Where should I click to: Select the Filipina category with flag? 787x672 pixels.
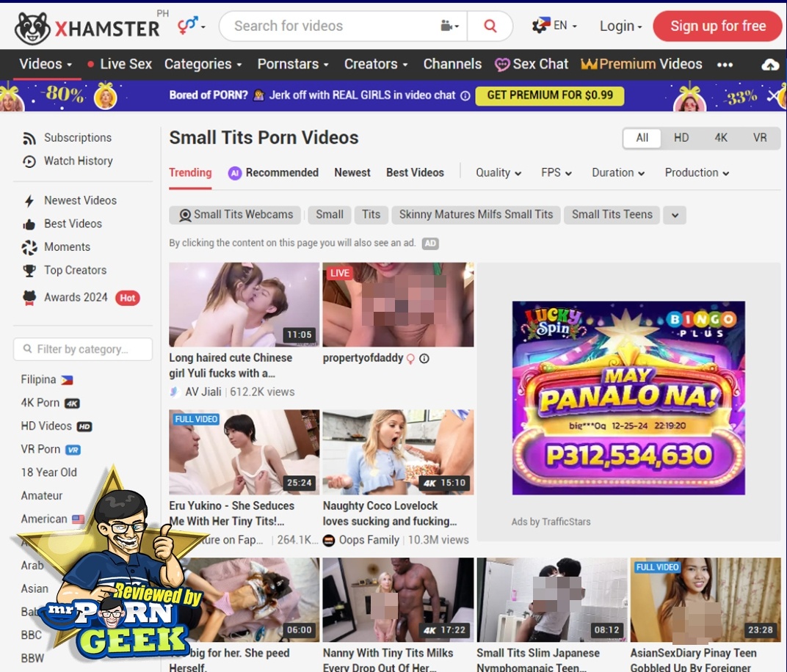tap(47, 379)
